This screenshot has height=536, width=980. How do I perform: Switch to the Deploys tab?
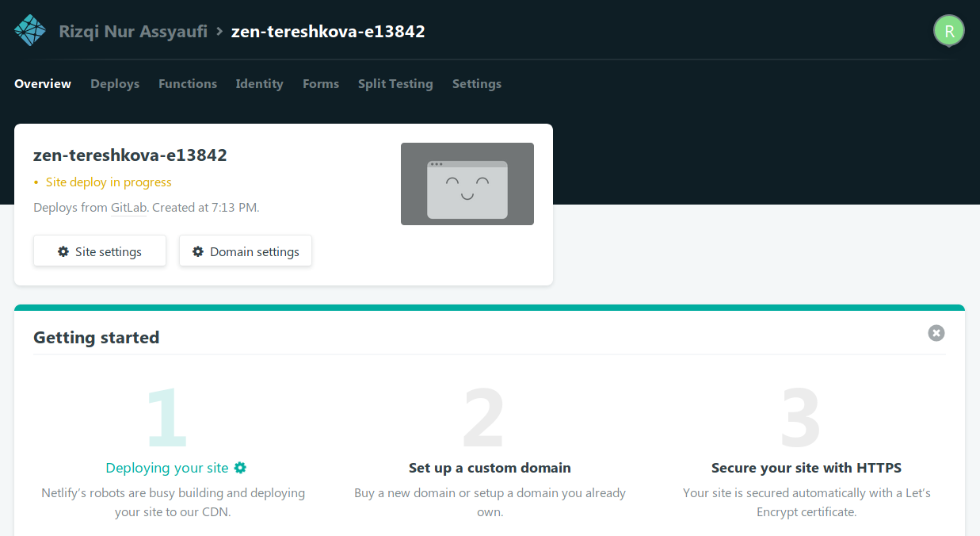(115, 84)
